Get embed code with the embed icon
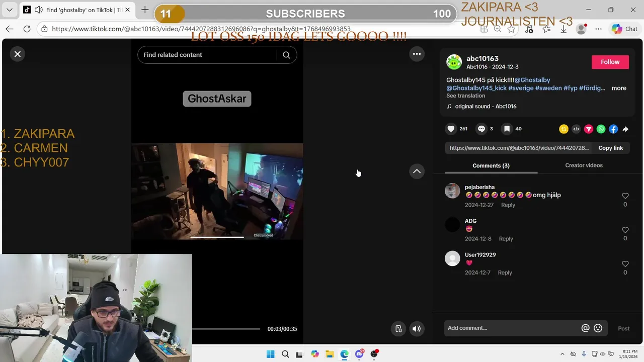Screen dimensions: 644x362 tap(576, 129)
